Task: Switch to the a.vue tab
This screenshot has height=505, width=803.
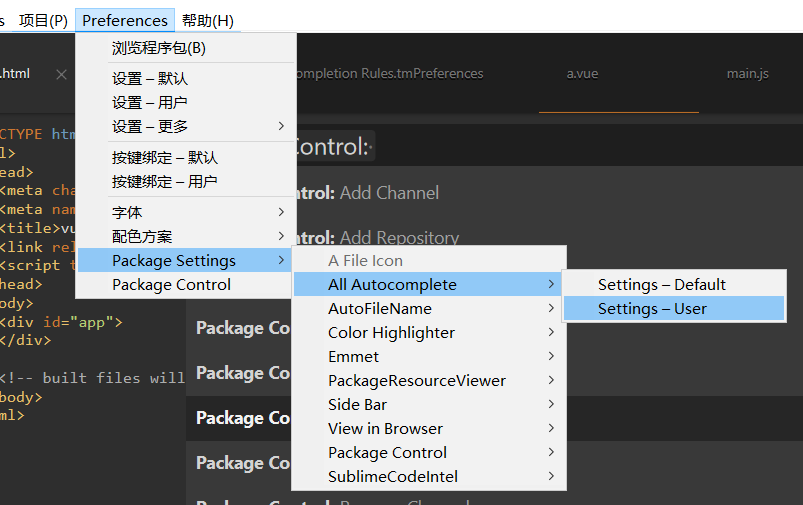Action: (582, 74)
